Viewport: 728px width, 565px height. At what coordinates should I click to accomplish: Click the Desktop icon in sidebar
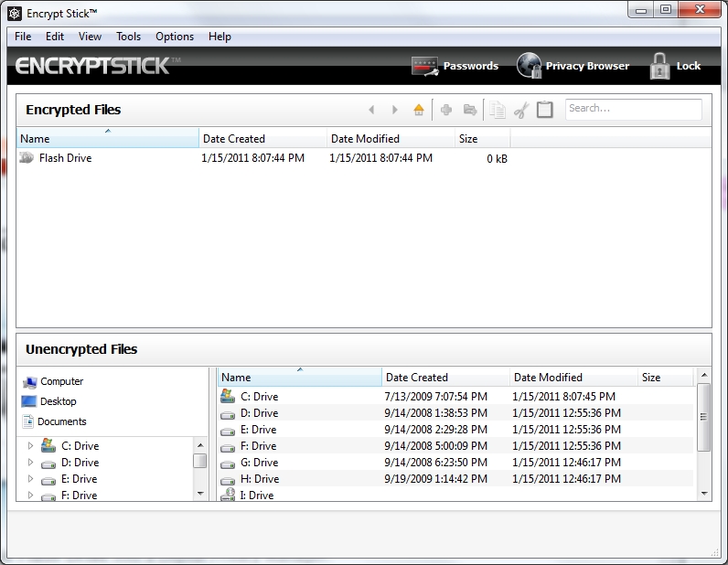pyautogui.click(x=28, y=401)
